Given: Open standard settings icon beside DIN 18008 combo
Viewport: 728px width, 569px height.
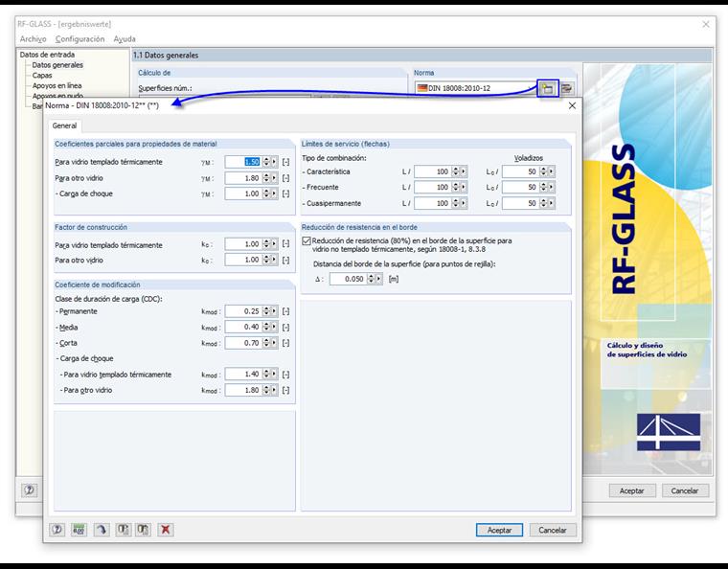Looking at the screenshot, I should coord(548,88).
